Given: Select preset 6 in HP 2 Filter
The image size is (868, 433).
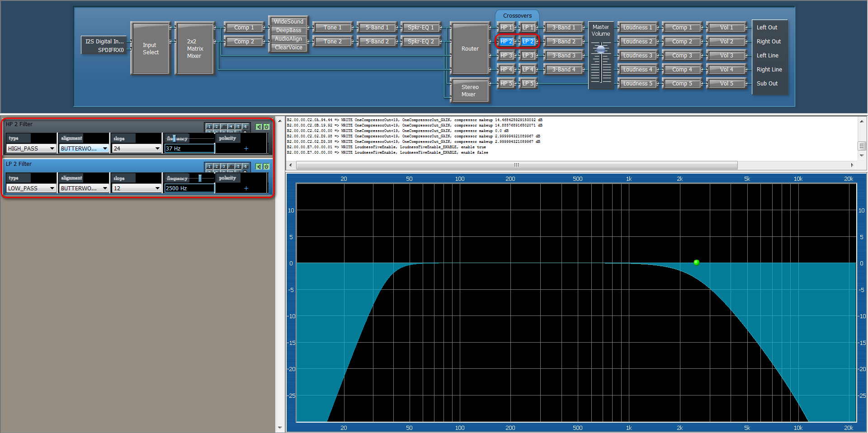Looking at the screenshot, I should 245,127.
